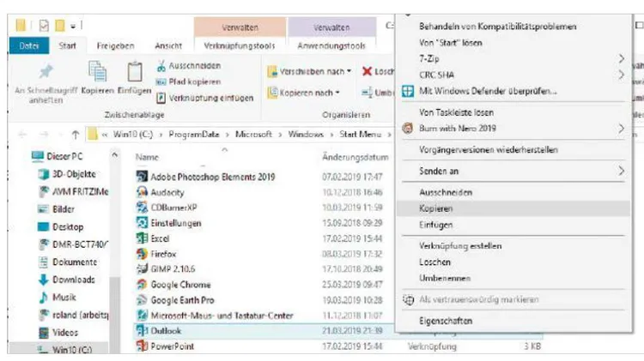The image size is (644, 361).
Task: Open the Anwendungstools tab
Action: click(x=331, y=46)
